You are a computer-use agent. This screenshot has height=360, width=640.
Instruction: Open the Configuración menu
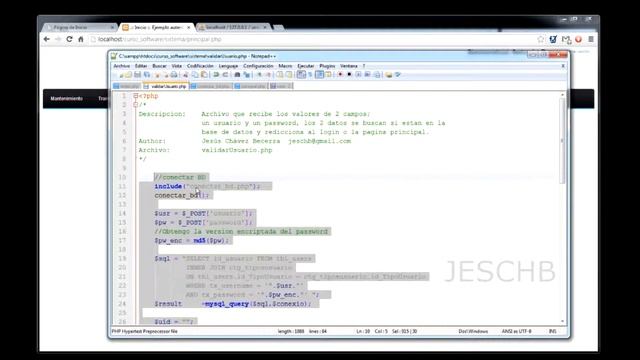pyautogui.click(x=258, y=66)
